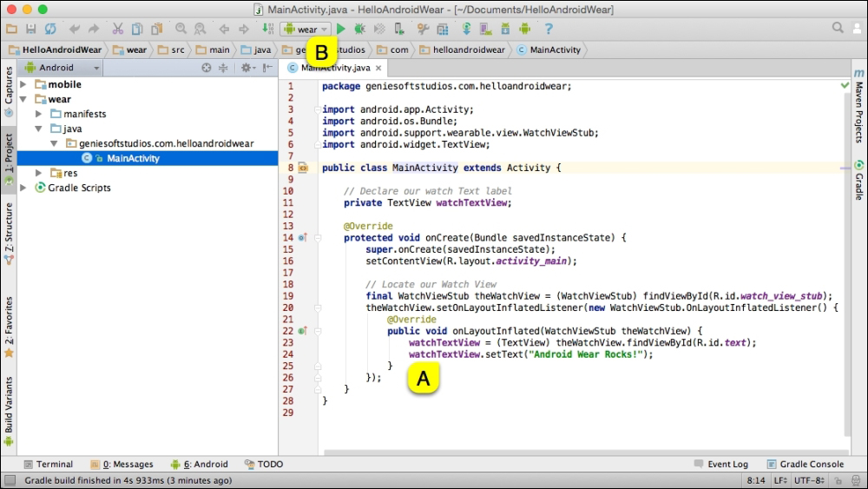
Task: Change LF line separator in status bar
Action: pos(780,480)
